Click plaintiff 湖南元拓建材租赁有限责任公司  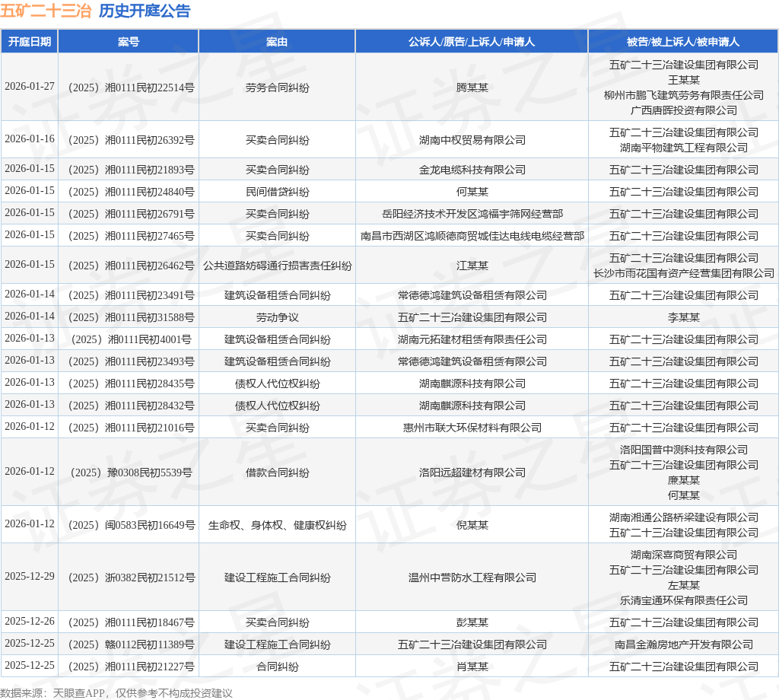[472, 340]
